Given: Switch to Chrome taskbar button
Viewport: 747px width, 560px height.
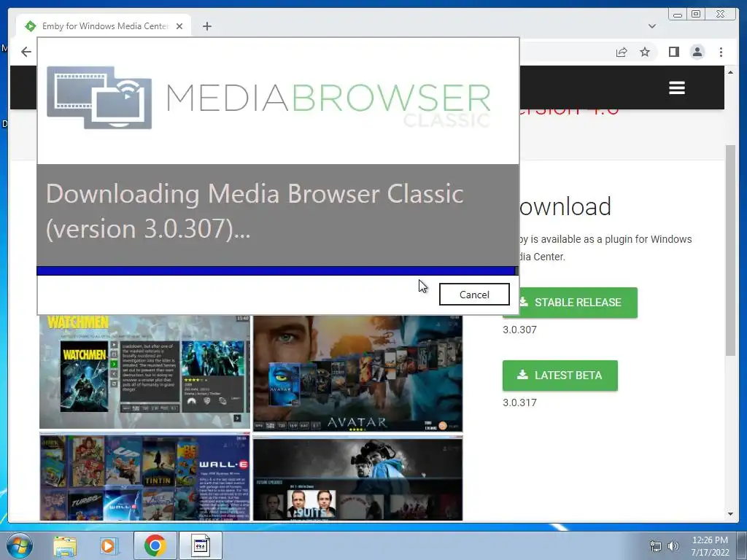Looking at the screenshot, I should (x=155, y=545).
